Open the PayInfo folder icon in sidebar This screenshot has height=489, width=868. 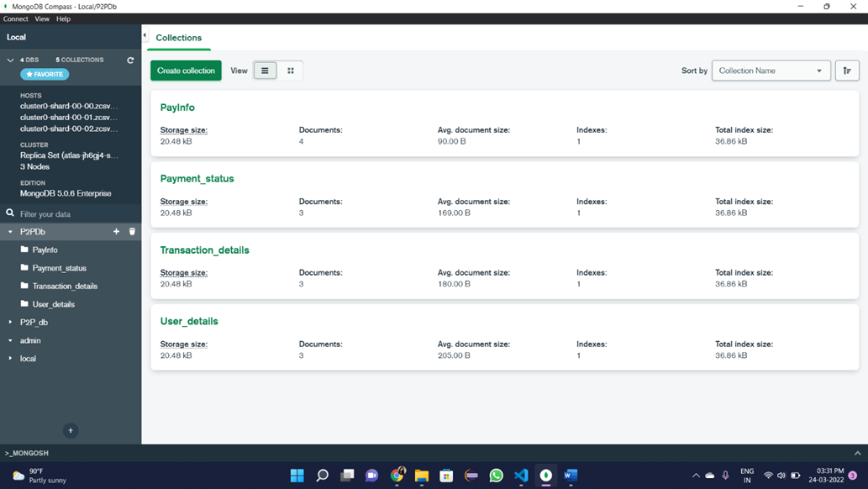click(24, 250)
